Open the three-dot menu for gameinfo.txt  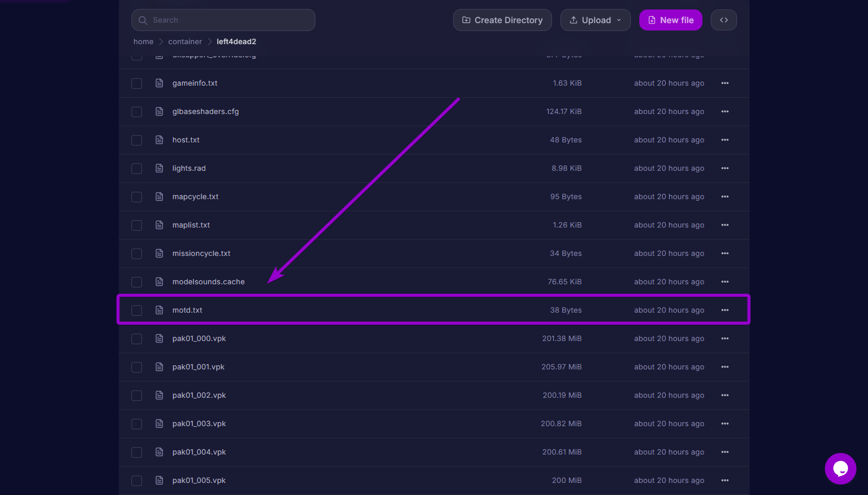pyautogui.click(x=725, y=83)
